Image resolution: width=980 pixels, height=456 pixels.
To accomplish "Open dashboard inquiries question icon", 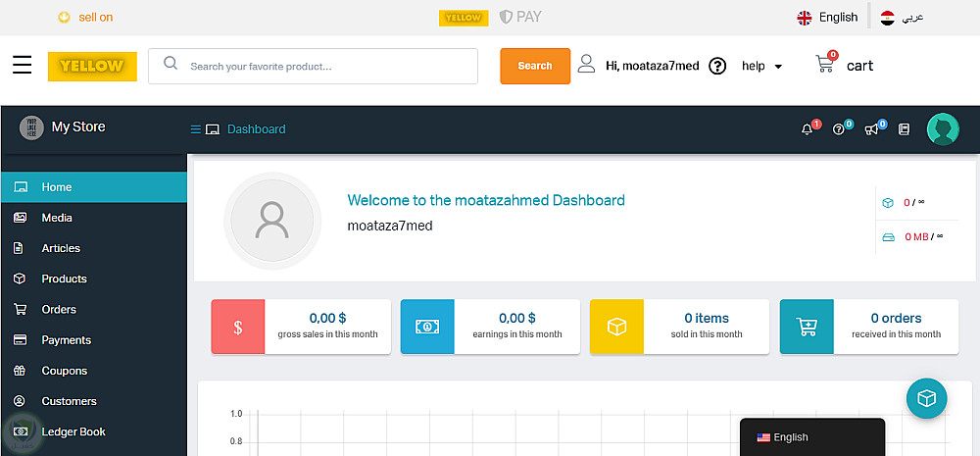I will click(x=839, y=129).
